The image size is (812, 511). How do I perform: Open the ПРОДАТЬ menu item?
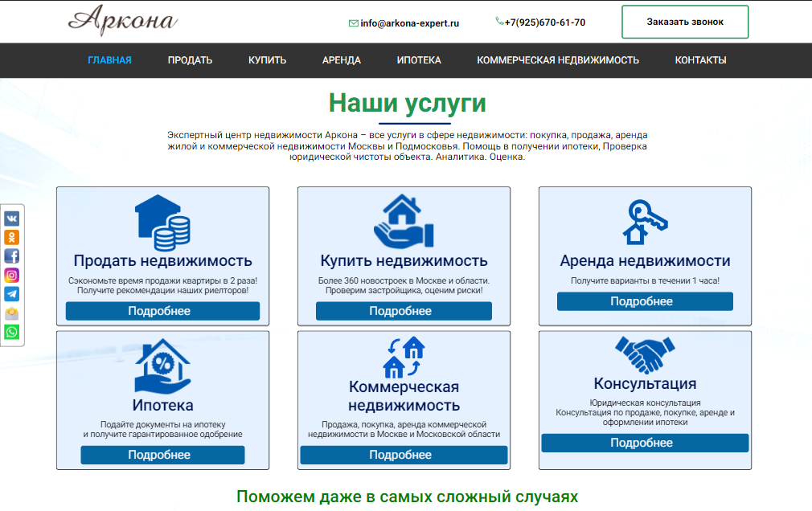click(190, 60)
